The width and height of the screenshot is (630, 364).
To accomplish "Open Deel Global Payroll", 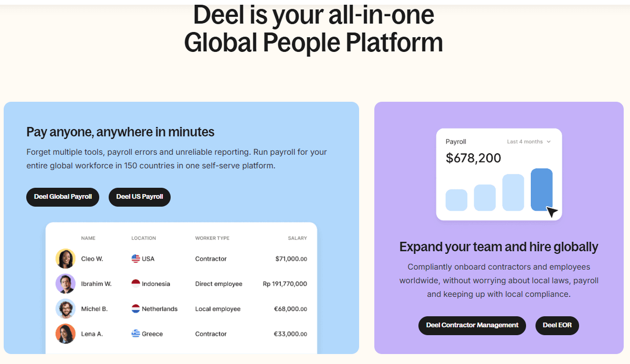I will (63, 197).
